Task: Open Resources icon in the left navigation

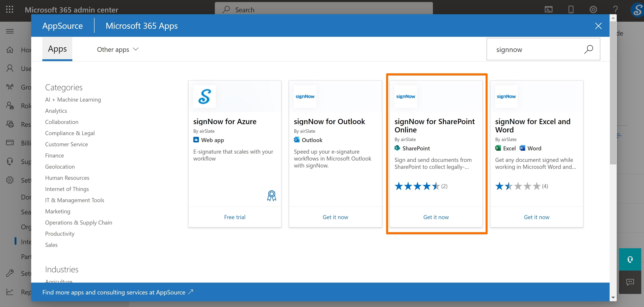Action: pos(10,124)
